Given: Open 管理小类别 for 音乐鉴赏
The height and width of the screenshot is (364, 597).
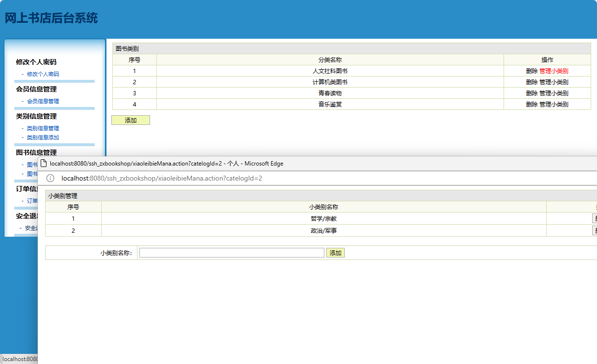Looking at the screenshot, I should coord(554,104).
